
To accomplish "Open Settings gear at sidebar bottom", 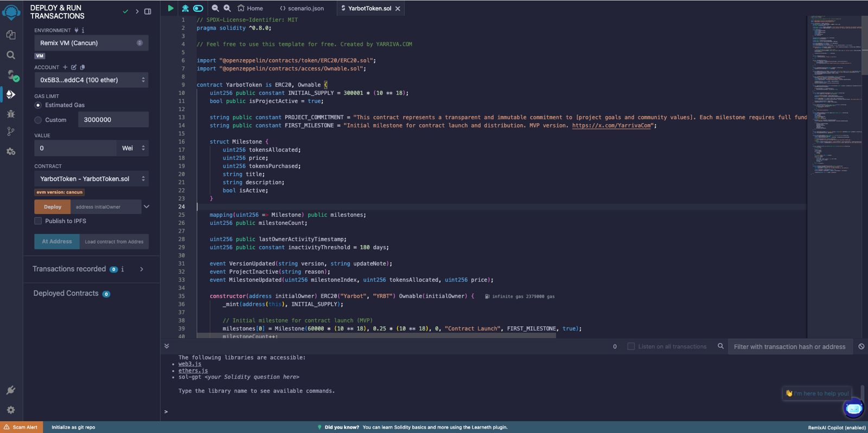I will tap(11, 410).
